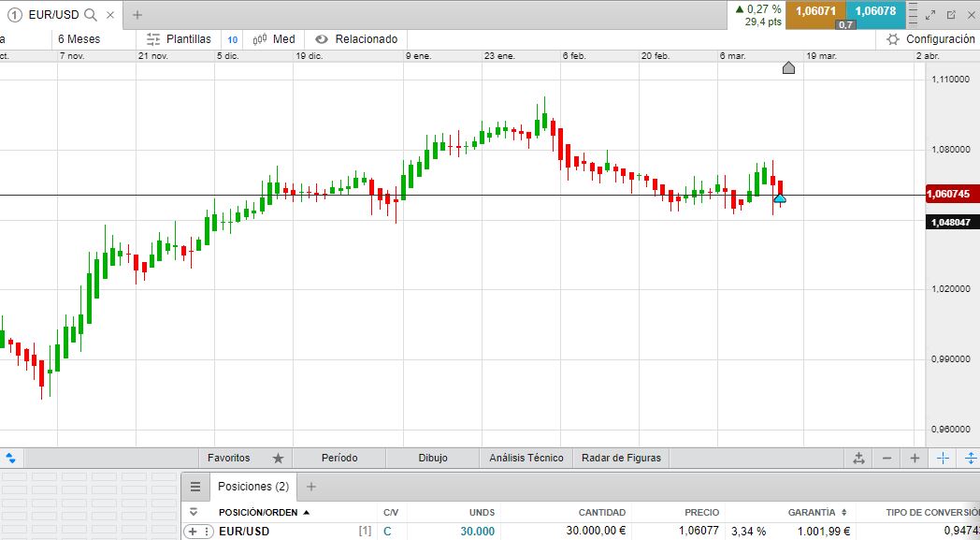
Task: Open the positions panel hamburger menu
Action: pyautogui.click(x=195, y=487)
